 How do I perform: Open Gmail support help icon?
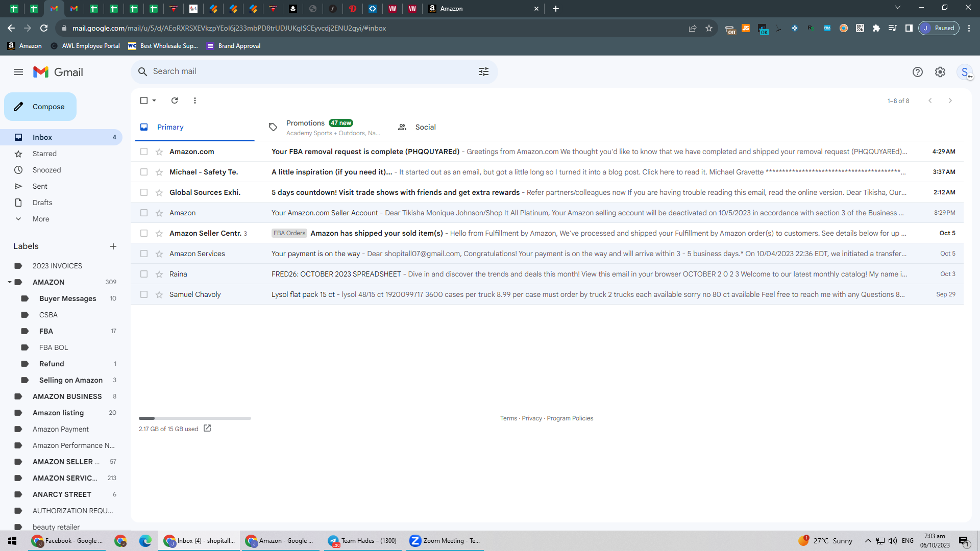(918, 72)
